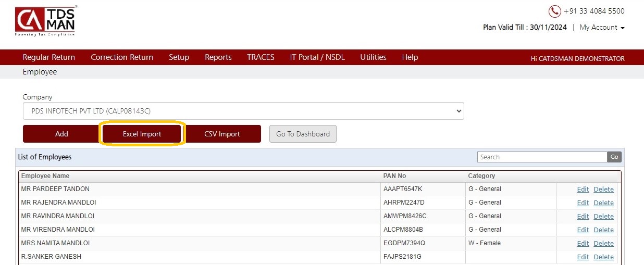Screen dimensions: 644x265
Task: Select the name R.SANKER GANESH
Action: pyautogui.click(x=51, y=257)
